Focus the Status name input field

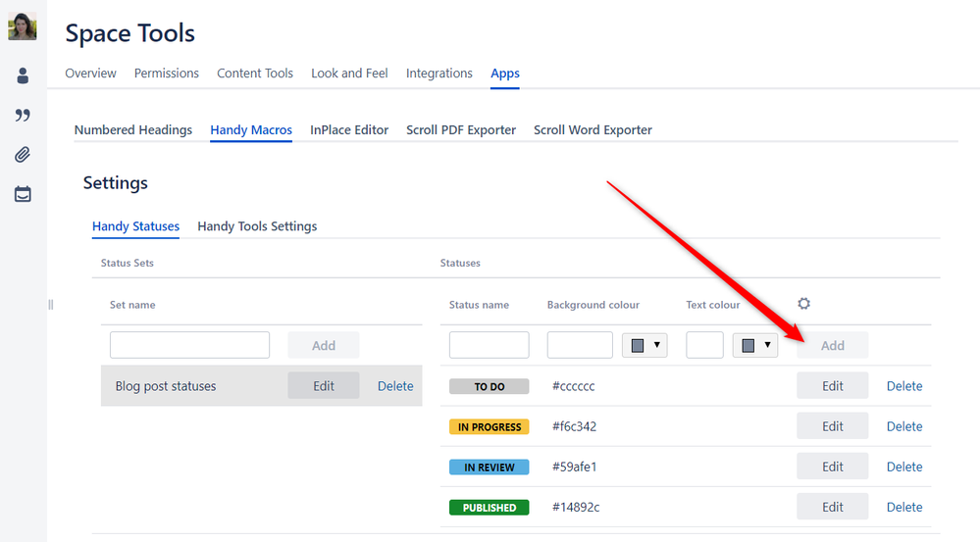[490, 345]
